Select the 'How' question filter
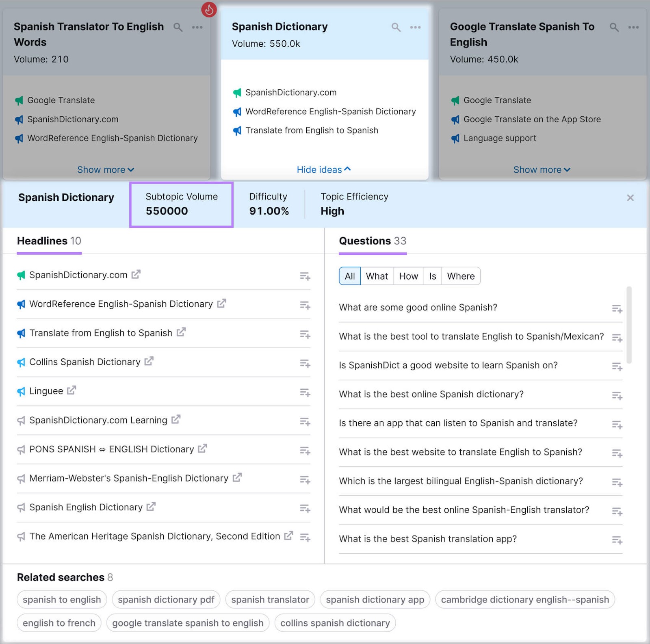This screenshot has height=644, width=650. 408,276
